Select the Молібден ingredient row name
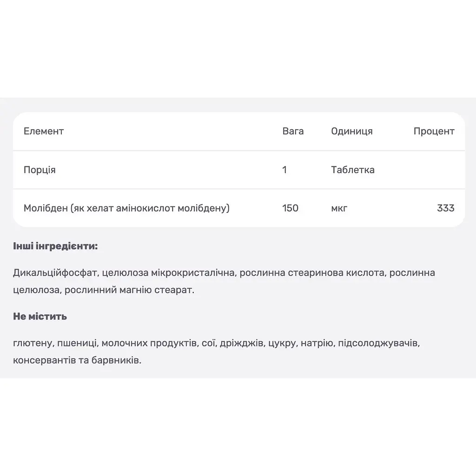The image size is (476, 476). pyautogui.click(x=126, y=208)
